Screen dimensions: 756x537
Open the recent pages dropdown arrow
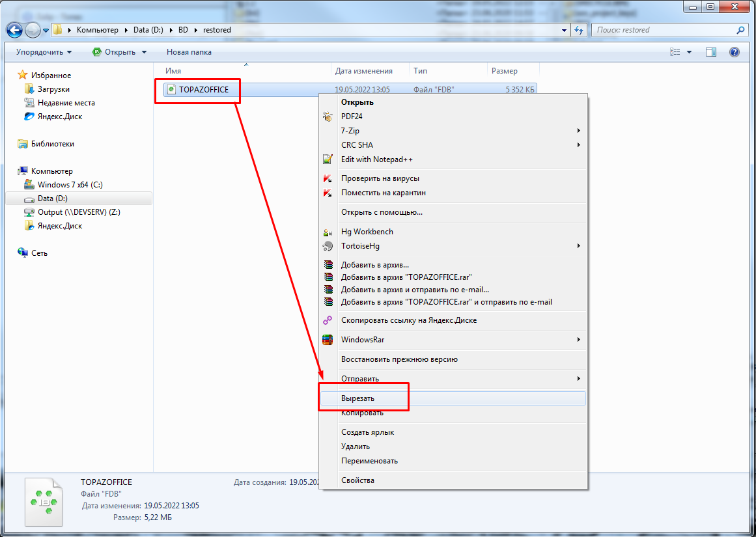46,31
